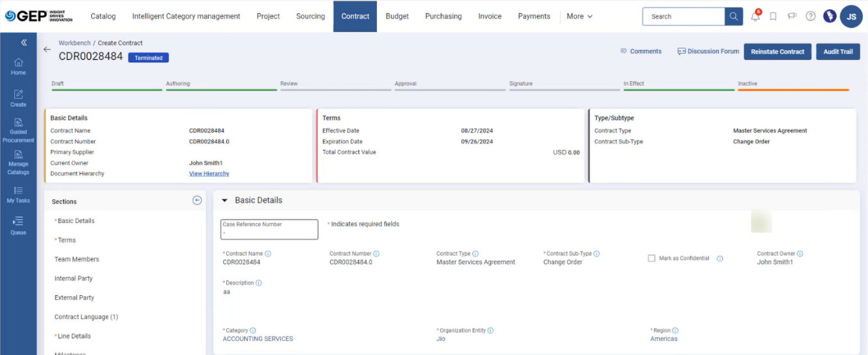
Task: Collapse the Sections panel arrow
Action: pyautogui.click(x=197, y=201)
